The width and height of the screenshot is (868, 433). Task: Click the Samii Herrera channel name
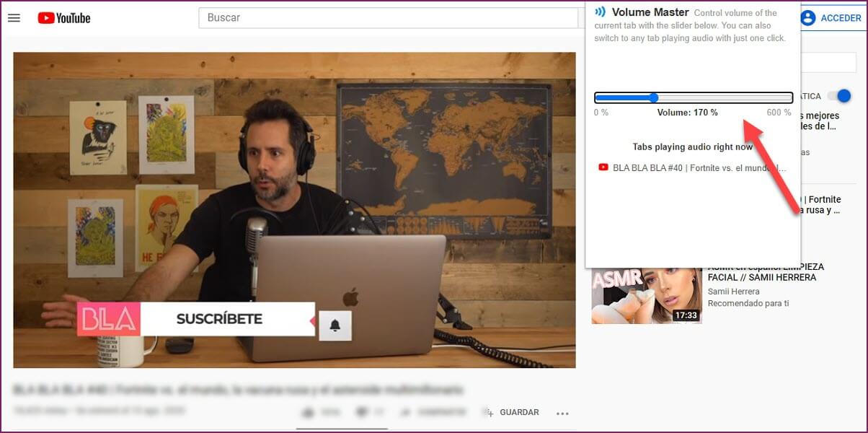733,292
